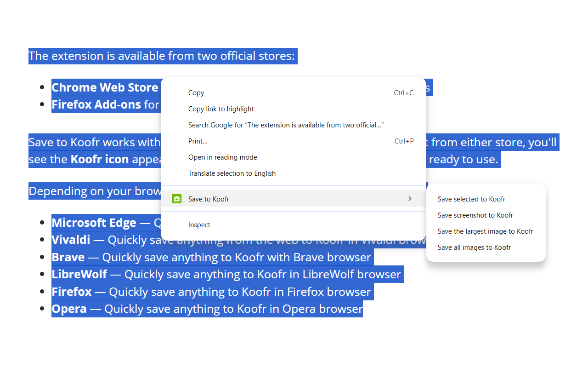Click the Brave list entry

click(211, 257)
